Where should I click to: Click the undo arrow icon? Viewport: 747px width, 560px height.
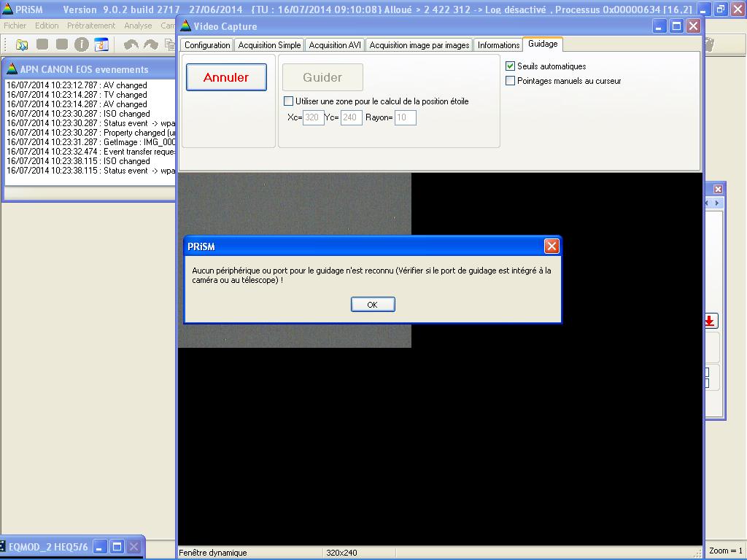[x=131, y=44]
